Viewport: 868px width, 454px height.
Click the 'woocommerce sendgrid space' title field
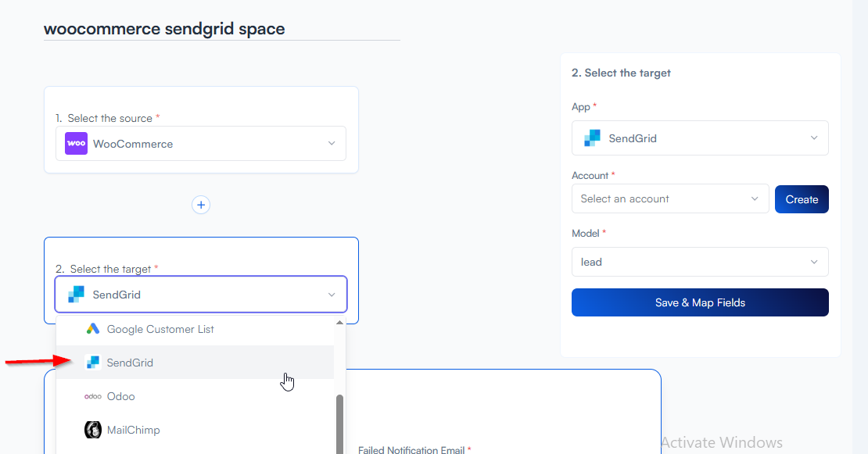point(221,30)
